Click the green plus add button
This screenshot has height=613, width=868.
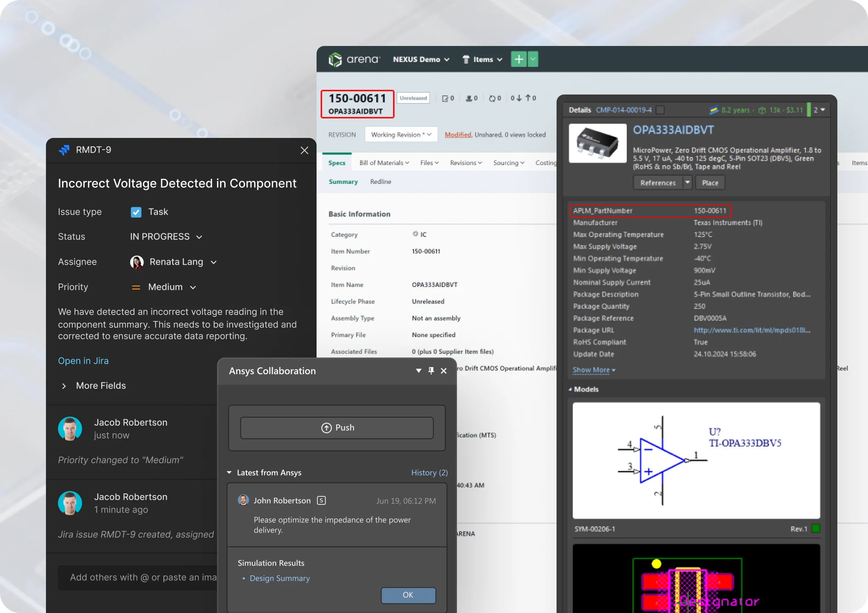(519, 59)
